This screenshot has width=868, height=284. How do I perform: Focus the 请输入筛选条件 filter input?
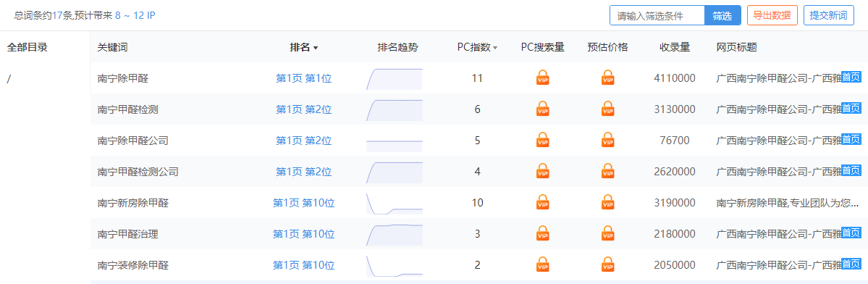point(657,15)
